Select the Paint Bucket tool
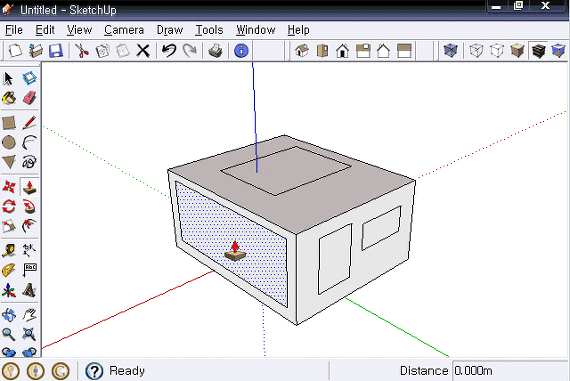 [x=9, y=98]
